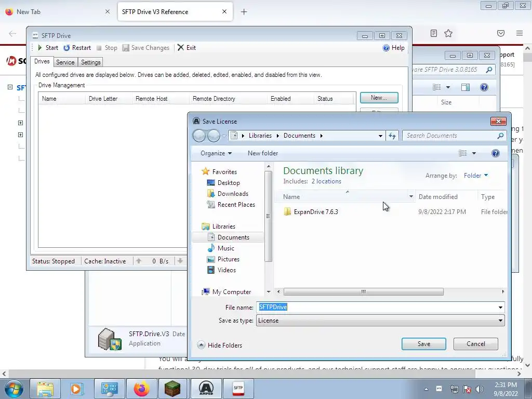Open SFTP app icon in taskbar

238,389
